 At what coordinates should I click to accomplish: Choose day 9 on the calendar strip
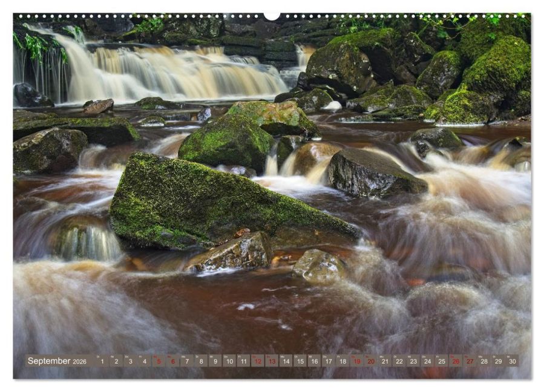(x=215, y=361)
